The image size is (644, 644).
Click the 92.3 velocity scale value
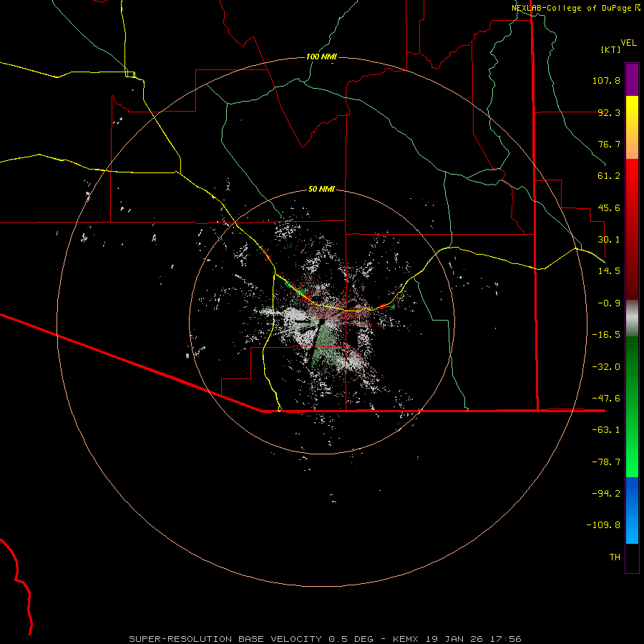[609, 112]
